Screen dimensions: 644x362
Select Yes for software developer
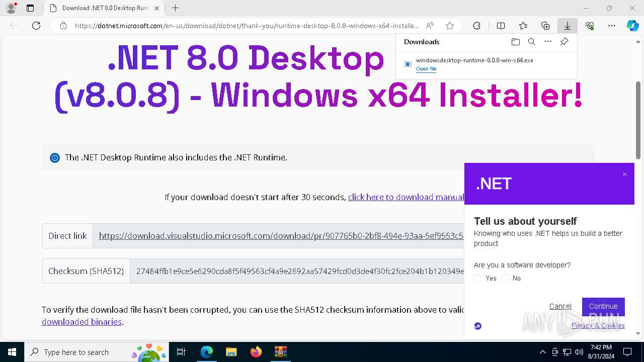click(x=478, y=278)
